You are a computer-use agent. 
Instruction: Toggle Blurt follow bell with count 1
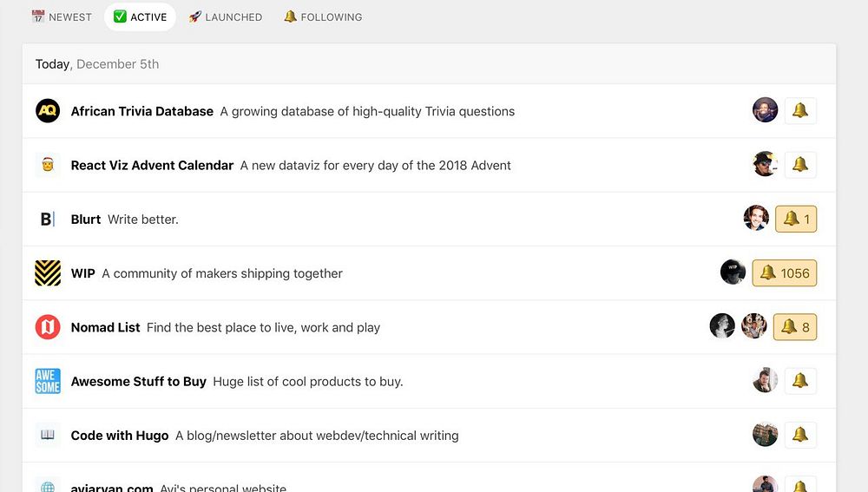point(796,219)
